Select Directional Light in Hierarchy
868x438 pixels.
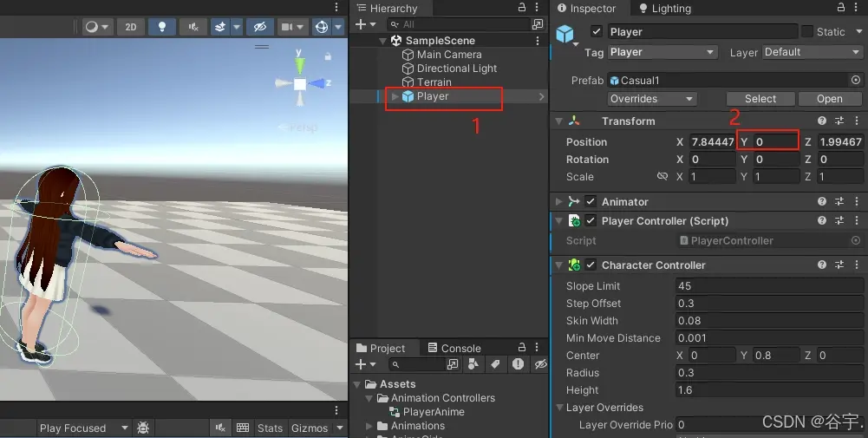pyautogui.click(x=457, y=69)
